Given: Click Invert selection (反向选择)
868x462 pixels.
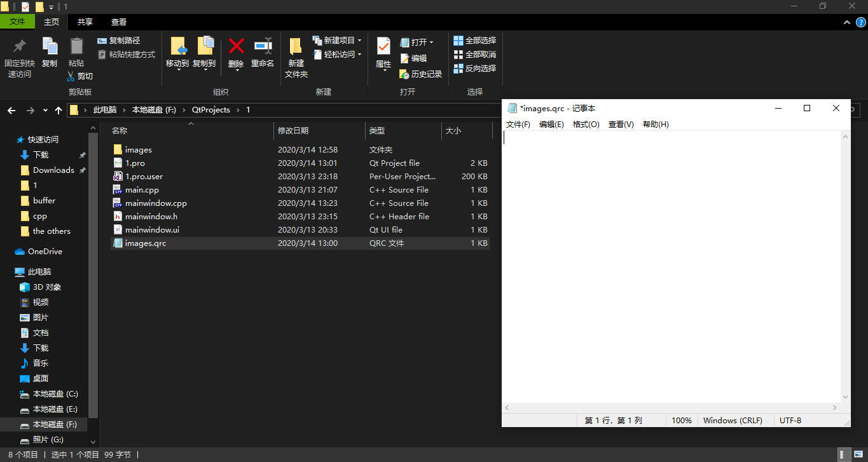Looking at the screenshot, I should [x=474, y=68].
